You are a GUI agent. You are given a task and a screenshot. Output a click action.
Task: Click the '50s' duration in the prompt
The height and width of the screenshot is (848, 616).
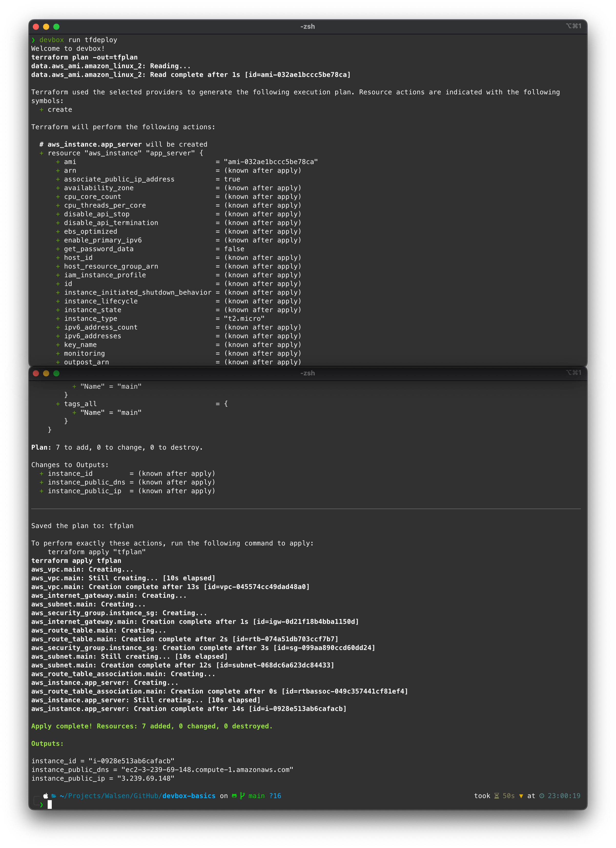(x=509, y=796)
